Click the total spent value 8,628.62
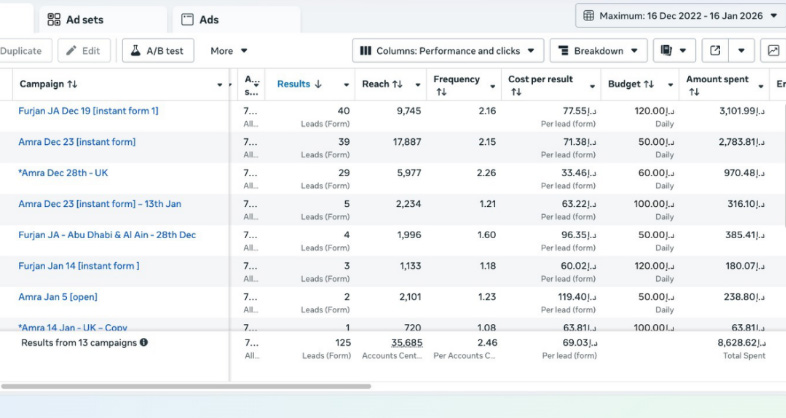Viewport: 786px width, 418px height. point(741,343)
